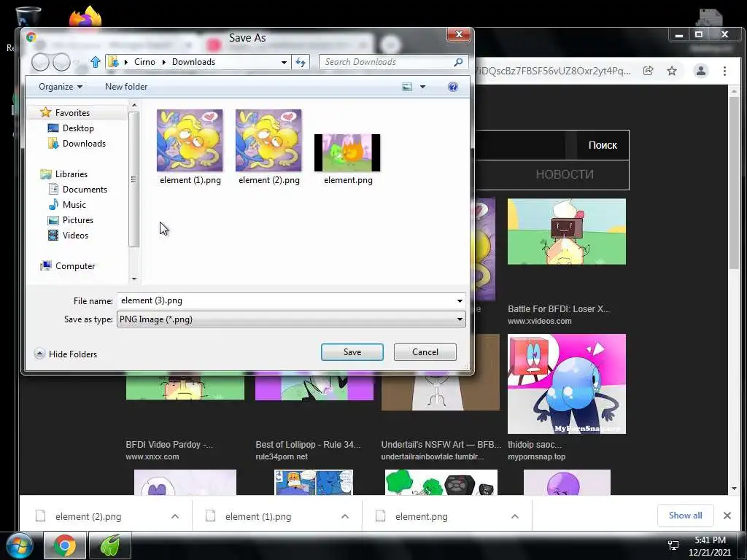Open Windows Start menu
Viewport: 747px width, 560px height.
point(20,545)
